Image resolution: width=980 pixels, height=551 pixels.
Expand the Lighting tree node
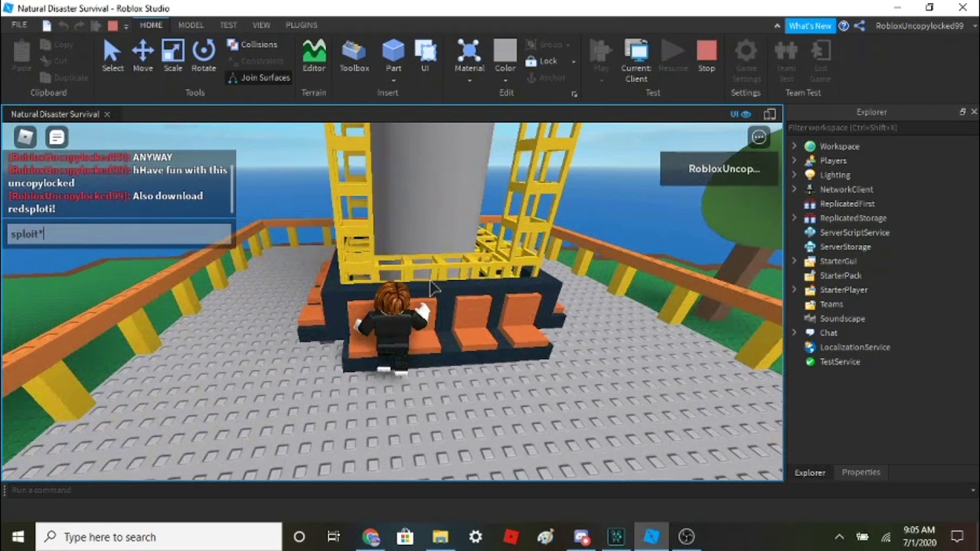point(794,175)
